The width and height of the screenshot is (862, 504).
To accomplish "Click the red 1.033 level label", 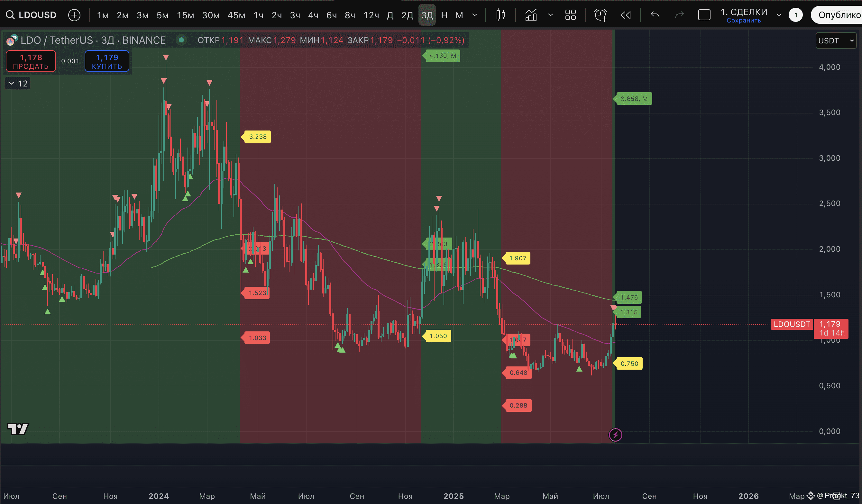I will point(256,338).
